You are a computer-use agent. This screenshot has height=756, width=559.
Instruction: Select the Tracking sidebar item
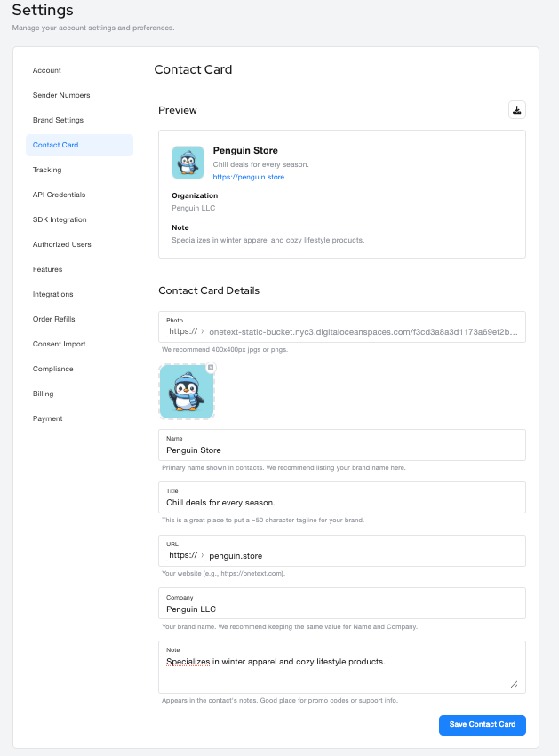pyautogui.click(x=47, y=170)
